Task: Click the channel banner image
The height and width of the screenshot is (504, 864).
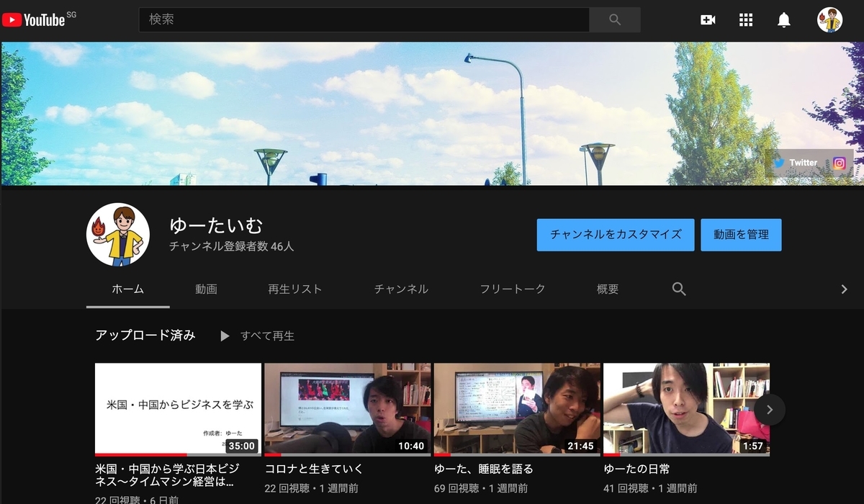Action: (x=432, y=114)
